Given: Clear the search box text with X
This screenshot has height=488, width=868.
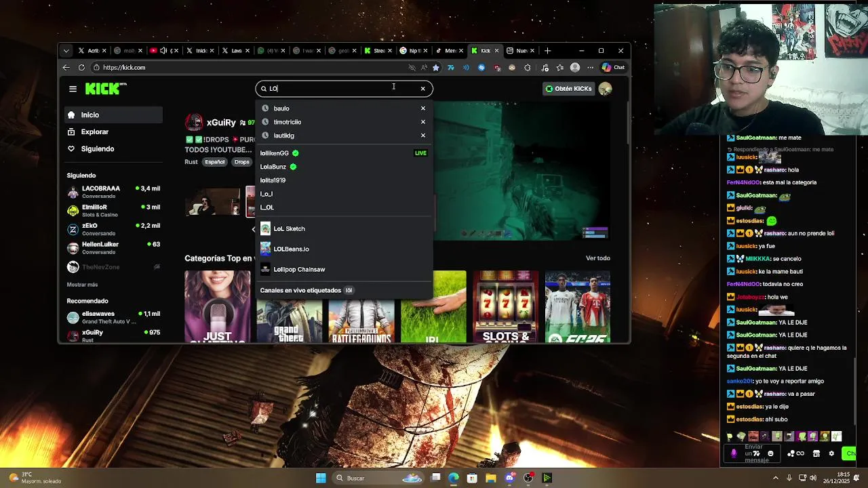Looking at the screenshot, I should [x=422, y=89].
